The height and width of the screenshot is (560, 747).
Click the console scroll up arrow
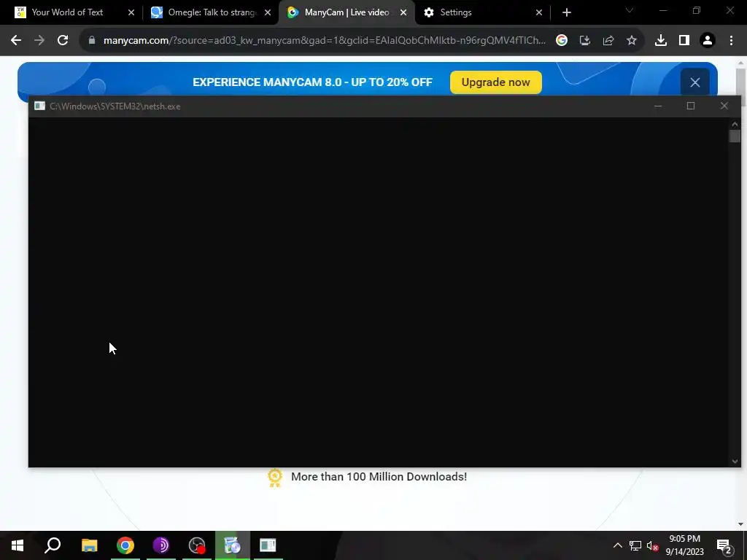[735, 124]
